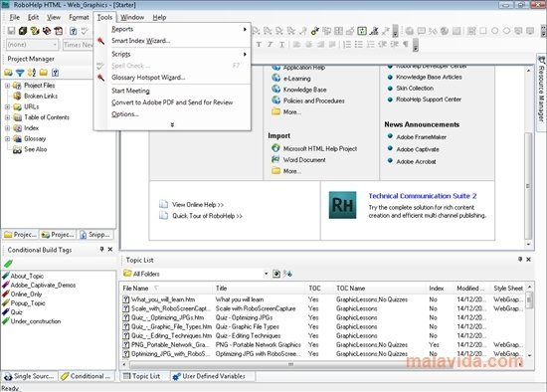Open Microsoft HTML Help Project import link
This screenshot has height=392, width=547.
(320, 148)
